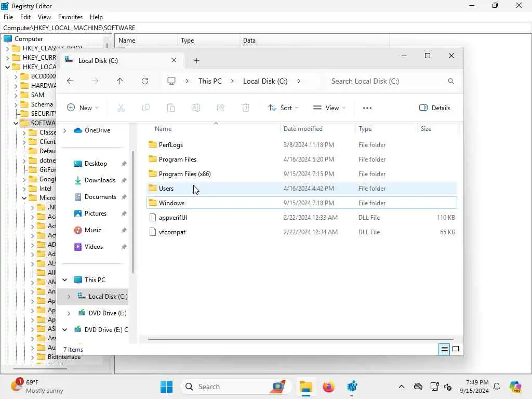
Task: Click the Copy toolbar icon
Action: (x=146, y=108)
